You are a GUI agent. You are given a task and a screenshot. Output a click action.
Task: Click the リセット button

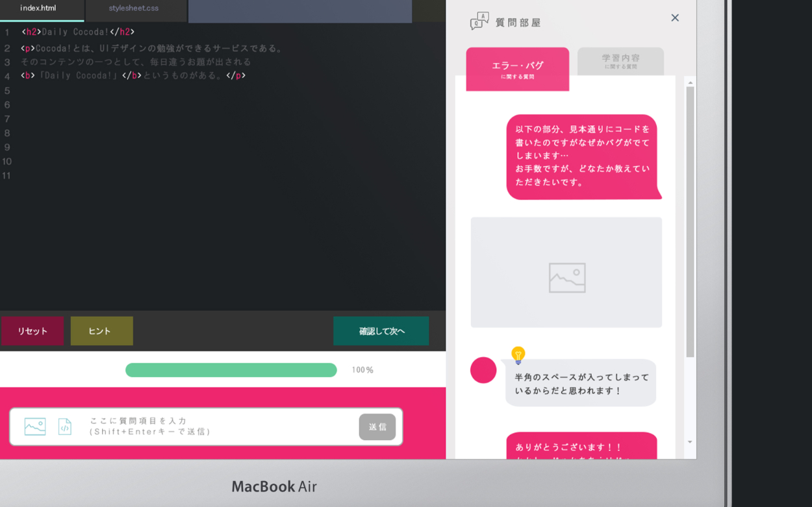pyautogui.click(x=32, y=331)
